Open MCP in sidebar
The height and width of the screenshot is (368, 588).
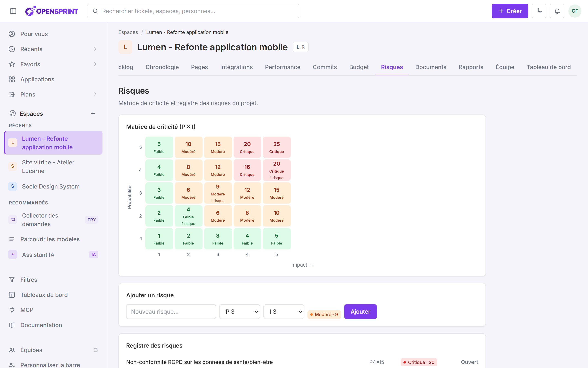click(53, 310)
